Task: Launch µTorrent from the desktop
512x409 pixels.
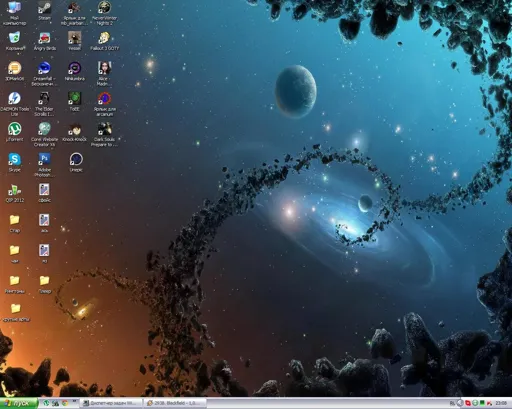Action: [14, 132]
